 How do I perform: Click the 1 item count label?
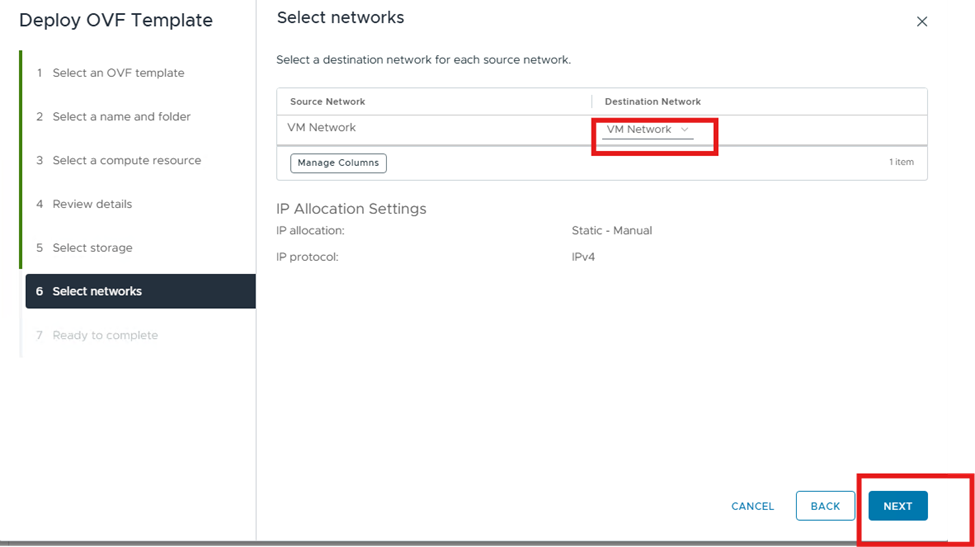(901, 162)
